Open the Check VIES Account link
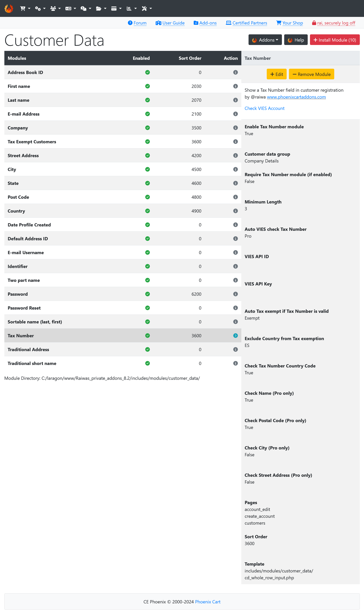The height and width of the screenshot is (614, 364). point(264,108)
